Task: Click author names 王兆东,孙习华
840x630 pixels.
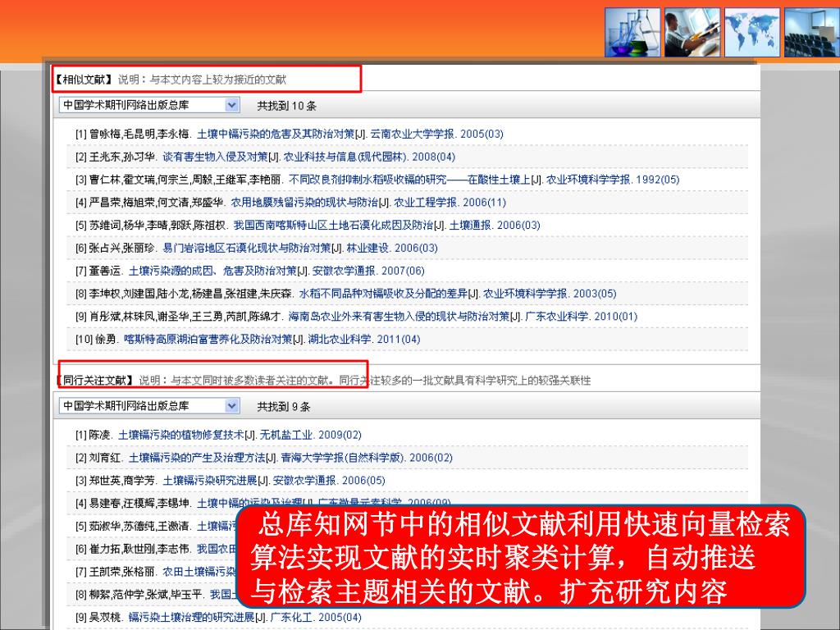Action: click(121, 157)
